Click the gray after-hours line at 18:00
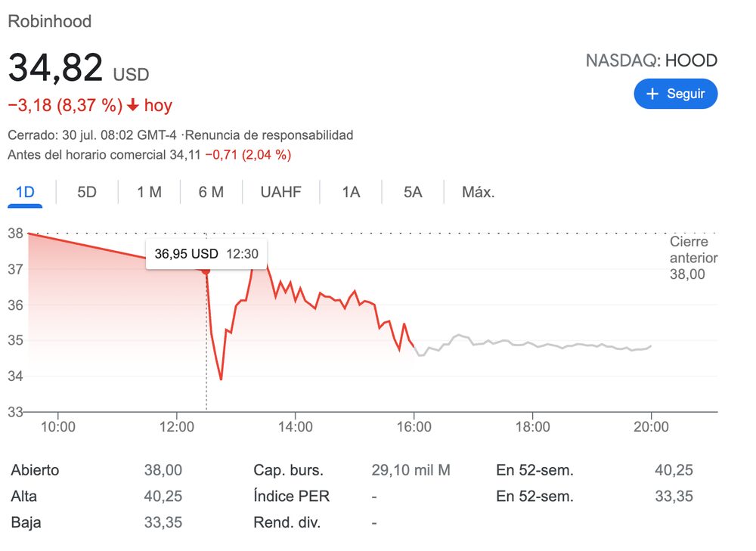The width and height of the screenshot is (756, 551). [x=532, y=344]
